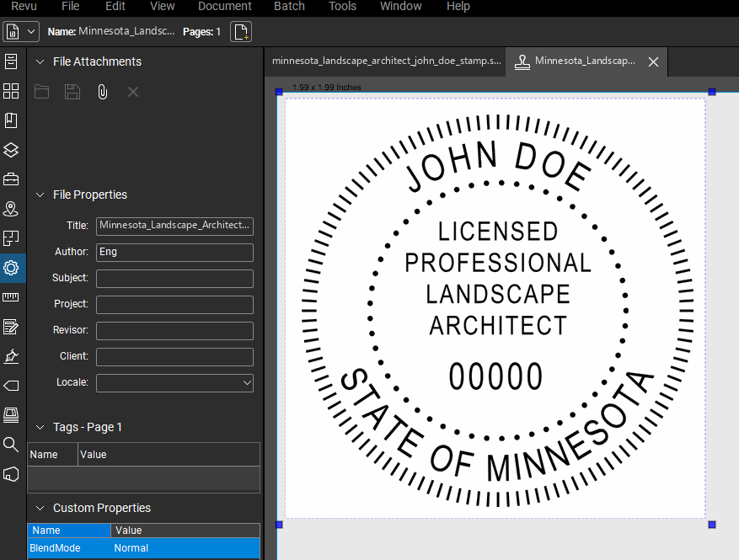Click the Author field containing Eng

[174, 253]
